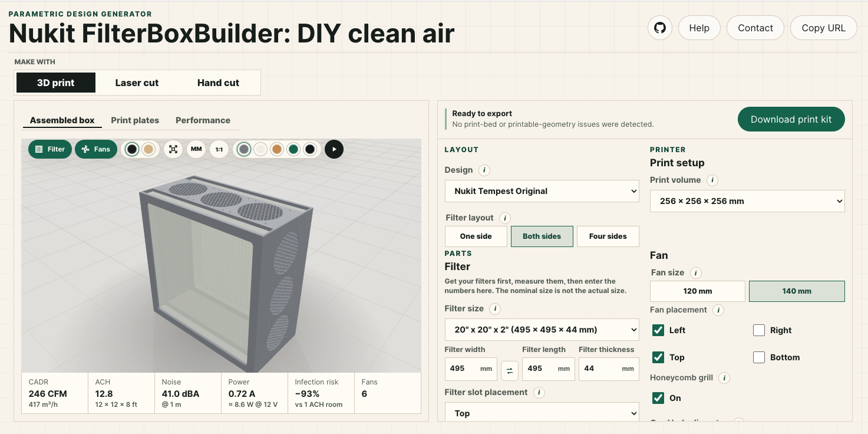
Task: Click the info icon next to Fan size
Action: tap(696, 272)
